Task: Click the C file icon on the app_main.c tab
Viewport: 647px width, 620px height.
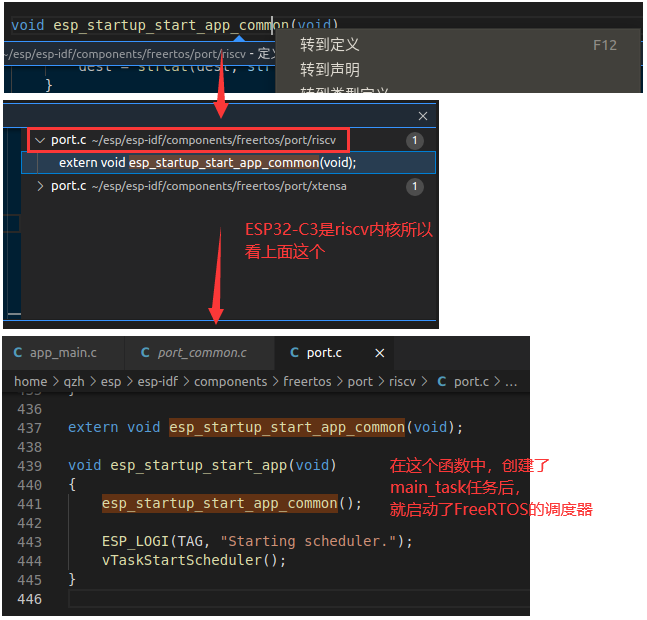Action: [x=18, y=353]
